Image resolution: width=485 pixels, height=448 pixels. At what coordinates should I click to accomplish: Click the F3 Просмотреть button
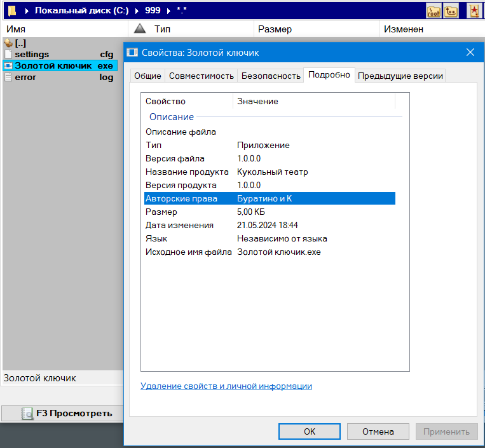coord(67,413)
